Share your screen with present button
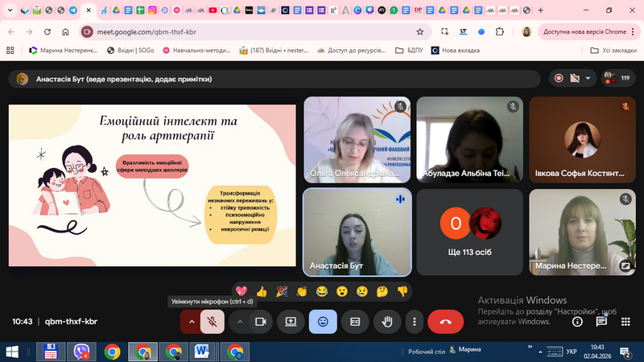644x362 pixels. 291,321
